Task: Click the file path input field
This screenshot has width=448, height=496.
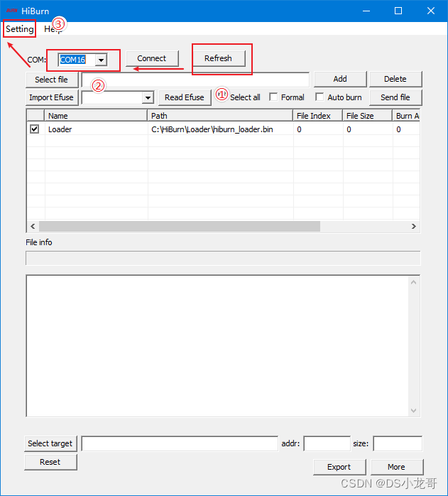Action: [195, 80]
